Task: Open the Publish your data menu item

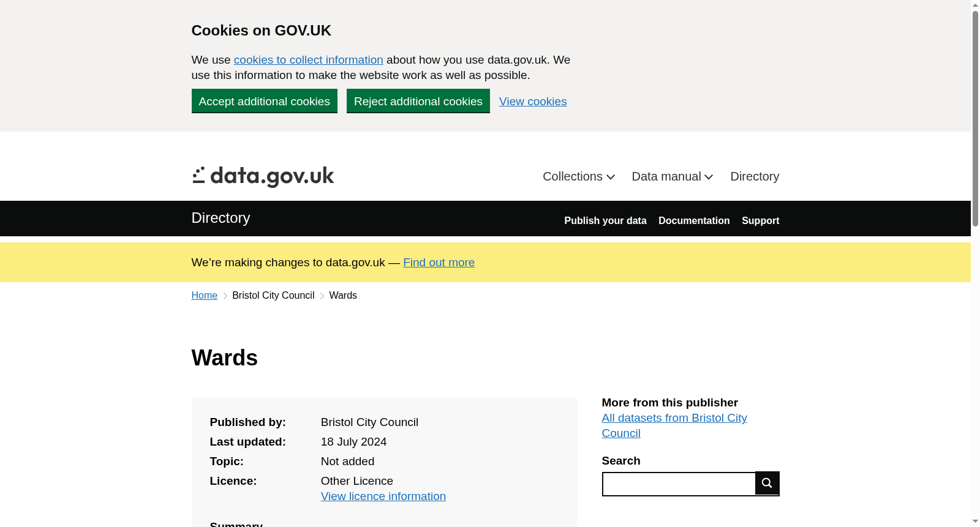Action: [605, 220]
